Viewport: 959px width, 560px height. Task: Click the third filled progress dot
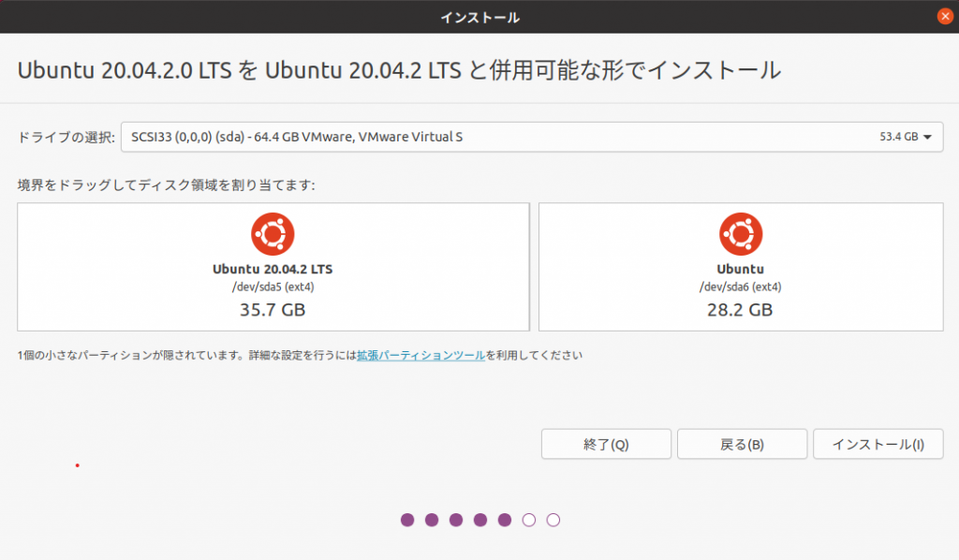[456, 520]
